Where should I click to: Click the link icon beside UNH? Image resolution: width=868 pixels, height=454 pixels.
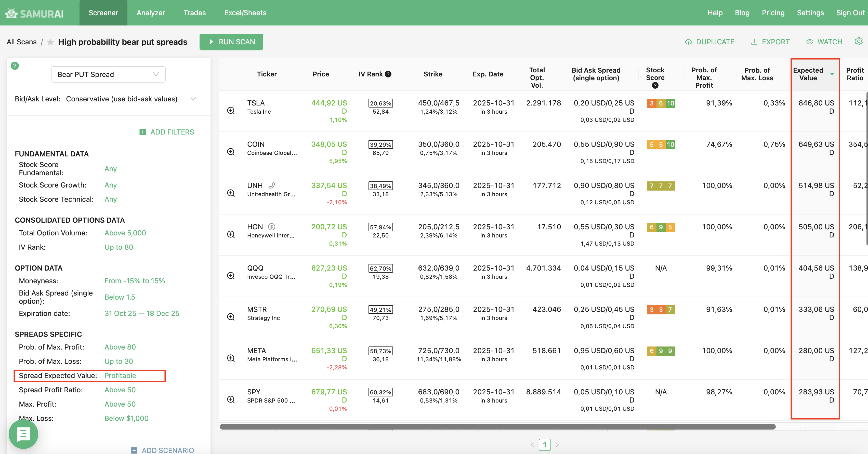(272, 185)
